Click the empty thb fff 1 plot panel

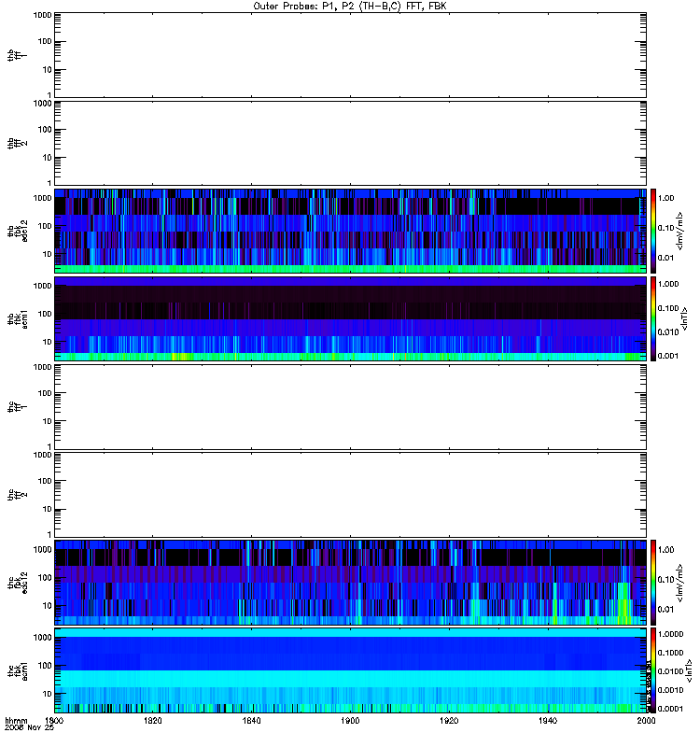(x=350, y=55)
